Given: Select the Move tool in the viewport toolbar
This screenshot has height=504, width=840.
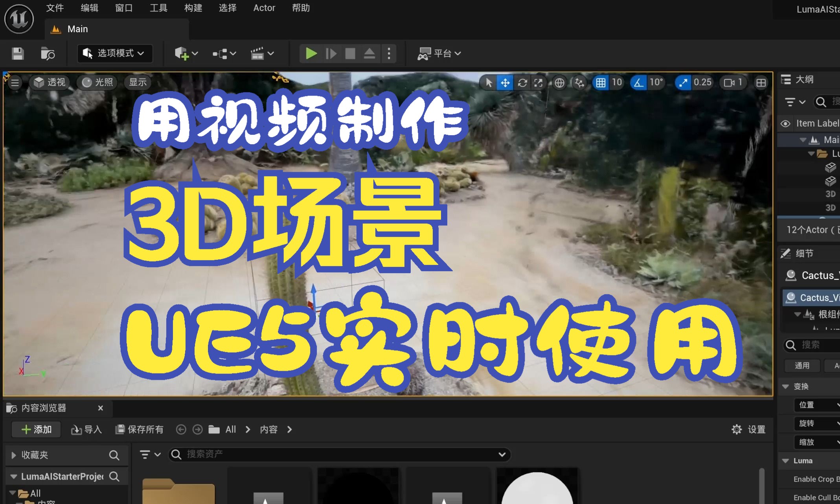Looking at the screenshot, I should tap(505, 83).
